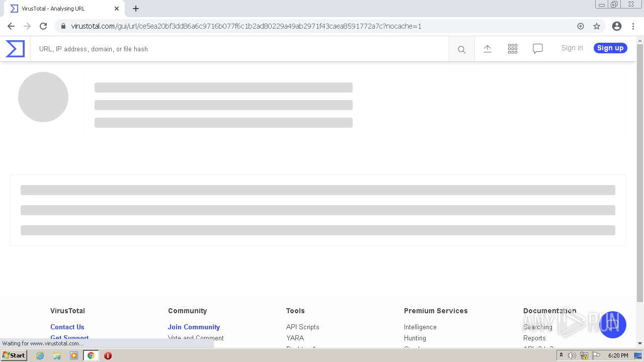Viewport: 644px width, 362px height.
Task: Launch Internet Explorer from taskbar
Action: click(40, 355)
